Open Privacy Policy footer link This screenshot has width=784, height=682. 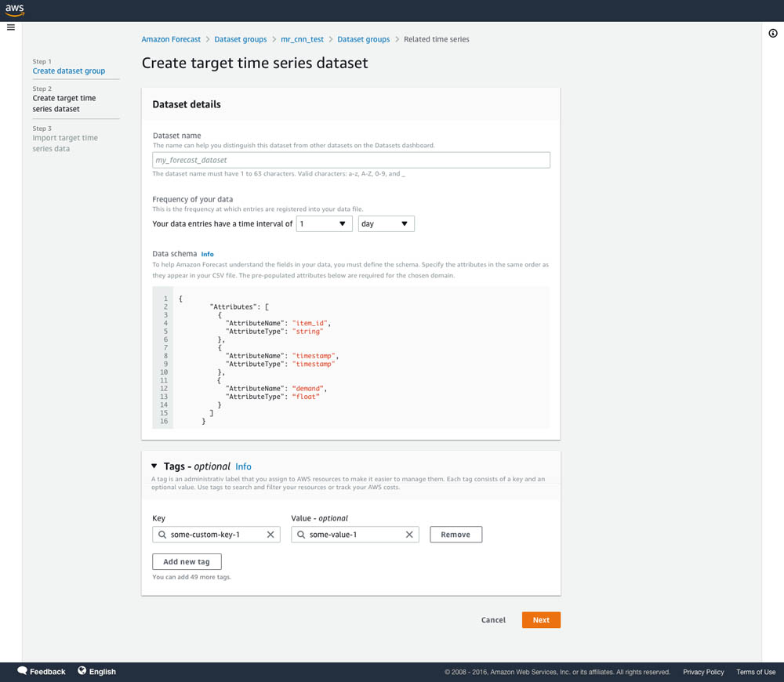tap(703, 672)
